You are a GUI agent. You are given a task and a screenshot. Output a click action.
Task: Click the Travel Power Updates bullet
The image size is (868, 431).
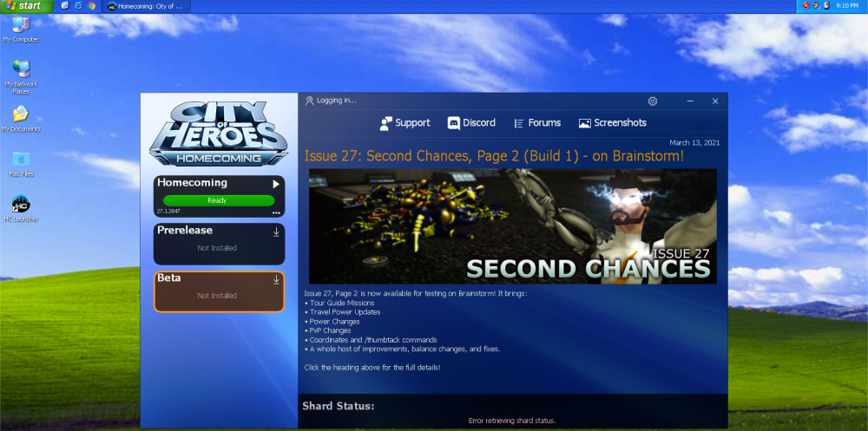[x=342, y=312]
